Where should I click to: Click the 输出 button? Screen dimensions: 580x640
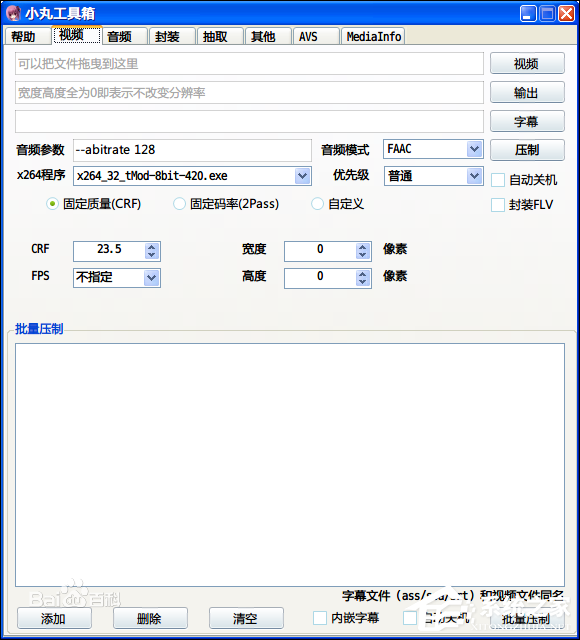pos(527,92)
